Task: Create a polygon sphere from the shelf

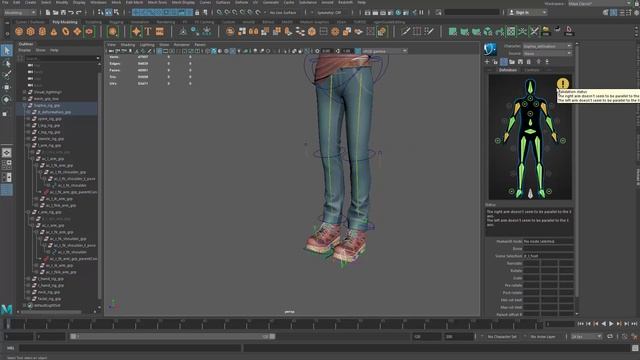Action: pos(19,31)
